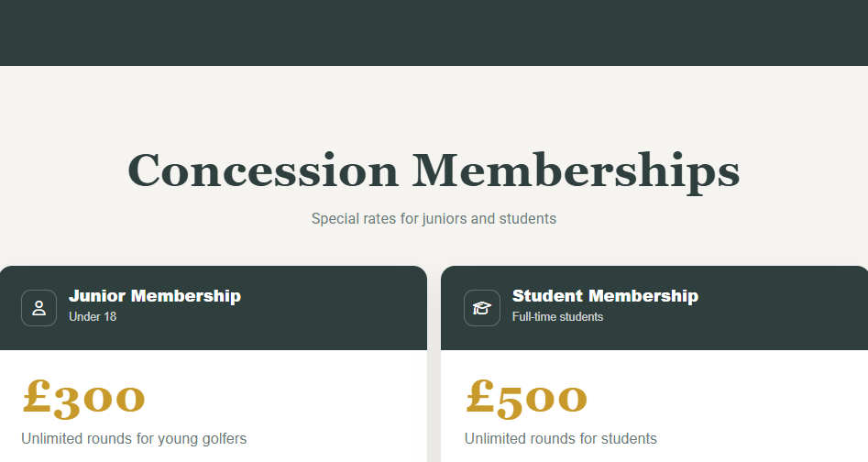Click the £300 junior price
Viewport: 868px width, 462px height.
coord(83,396)
